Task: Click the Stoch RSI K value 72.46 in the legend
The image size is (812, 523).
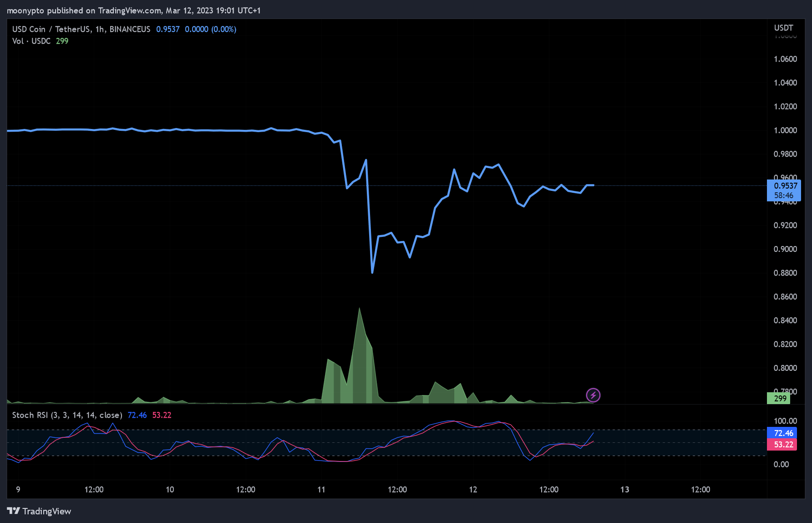Action: click(x=137, y=415)
